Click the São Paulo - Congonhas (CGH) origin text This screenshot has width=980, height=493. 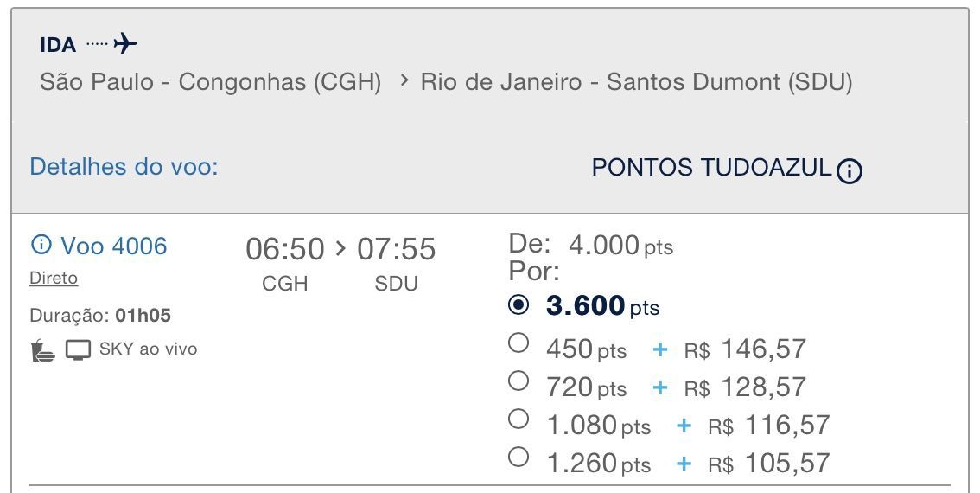point(211,82)
